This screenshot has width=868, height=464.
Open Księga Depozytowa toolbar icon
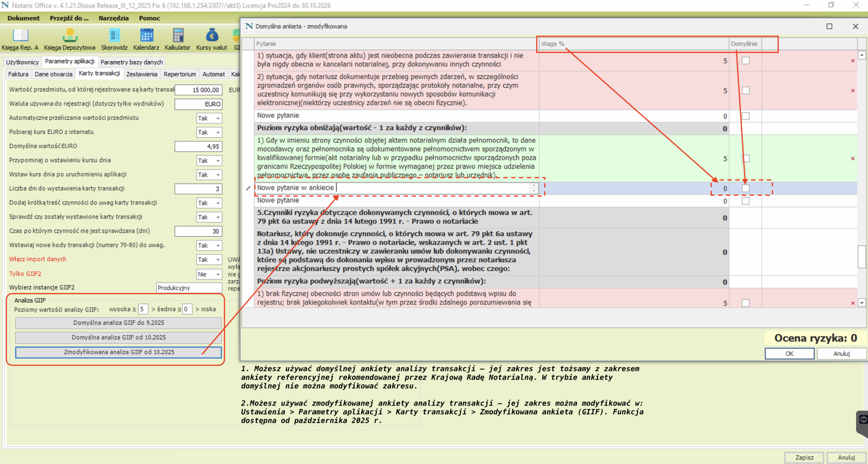pyautogui.click(x=70, y=35)
